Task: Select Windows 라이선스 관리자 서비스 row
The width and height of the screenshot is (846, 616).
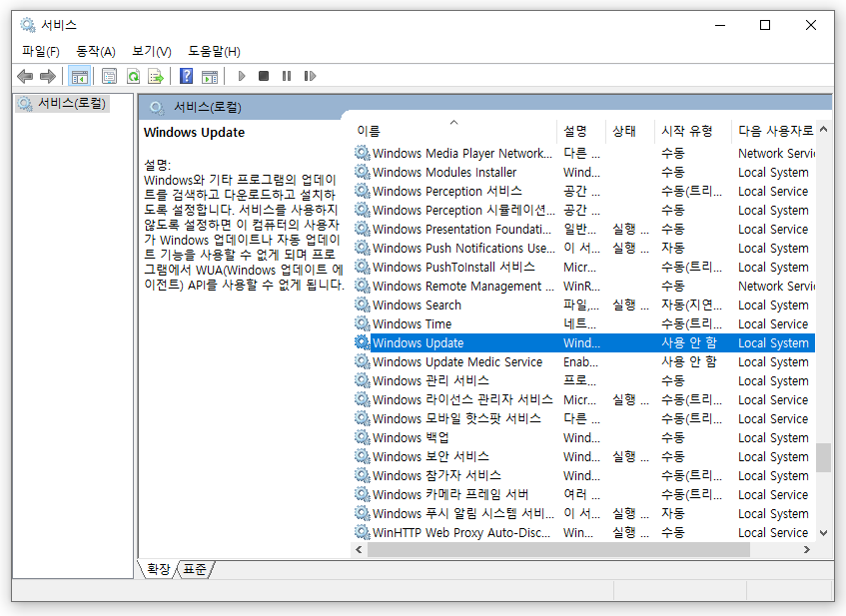Action: tap(583, 399)
